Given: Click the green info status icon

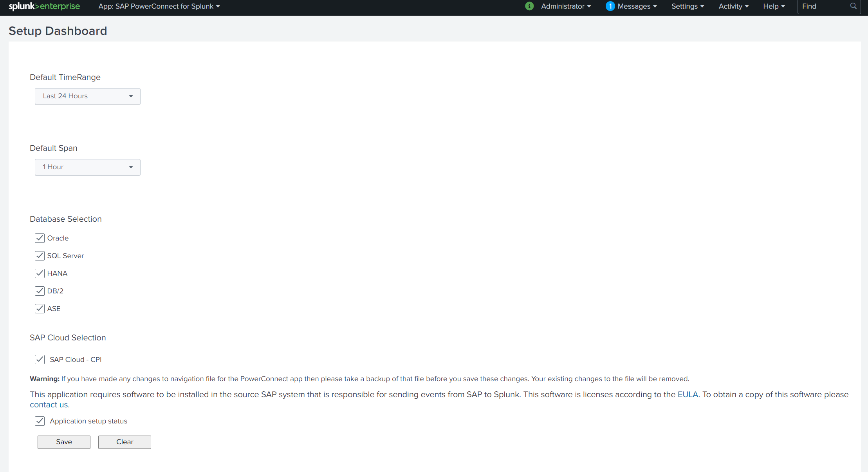Looking at the screenshot, I should tap(529, 6).
